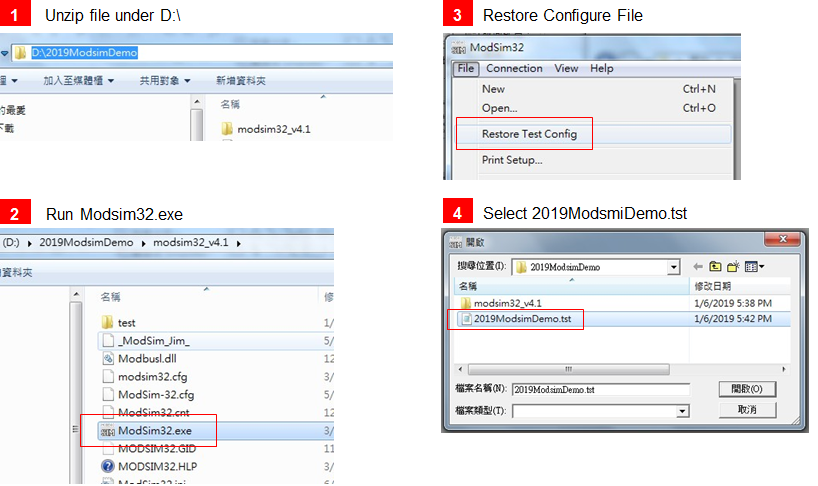The image size is (818, 486).
Task: Click the 取消 cancel button
Action: pyautogui.click(x=747, y=410)
